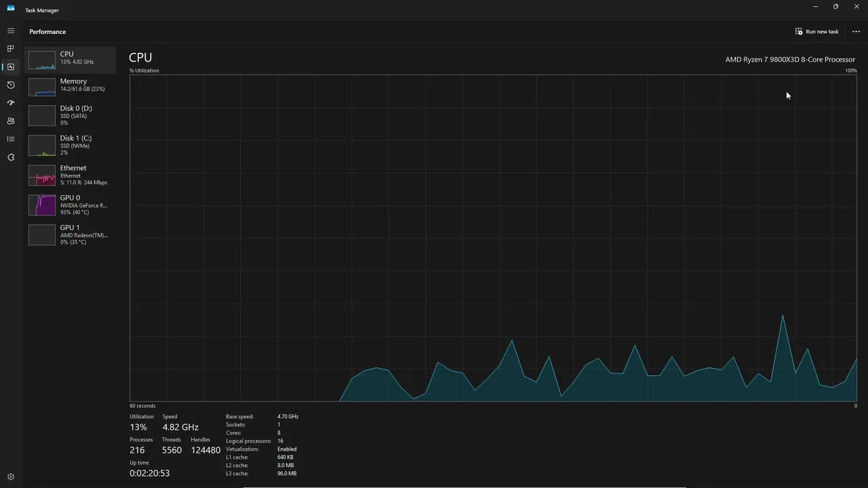Open the hamburger navigation menu
Screen dimensions: 868x488
point(11,31)
